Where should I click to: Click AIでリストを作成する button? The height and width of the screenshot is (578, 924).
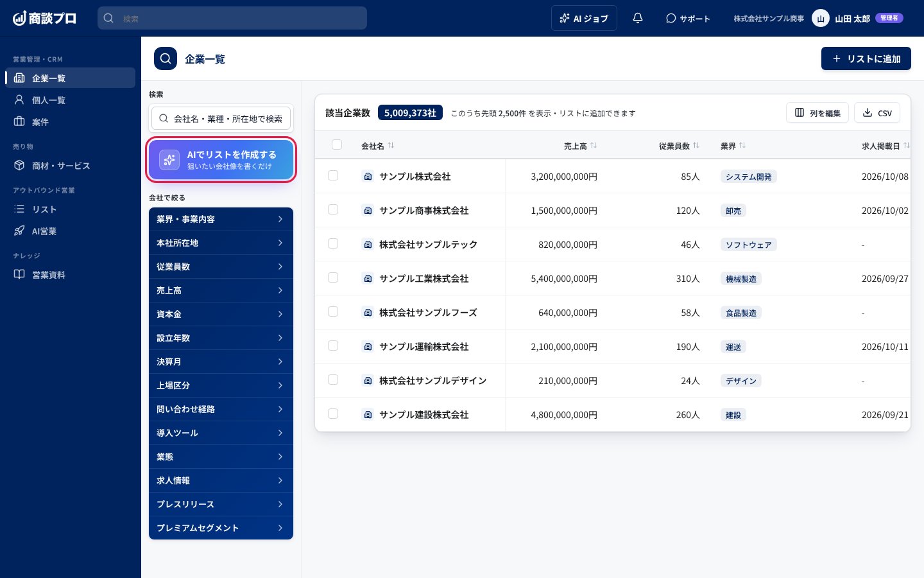click(x=221, y=160)
